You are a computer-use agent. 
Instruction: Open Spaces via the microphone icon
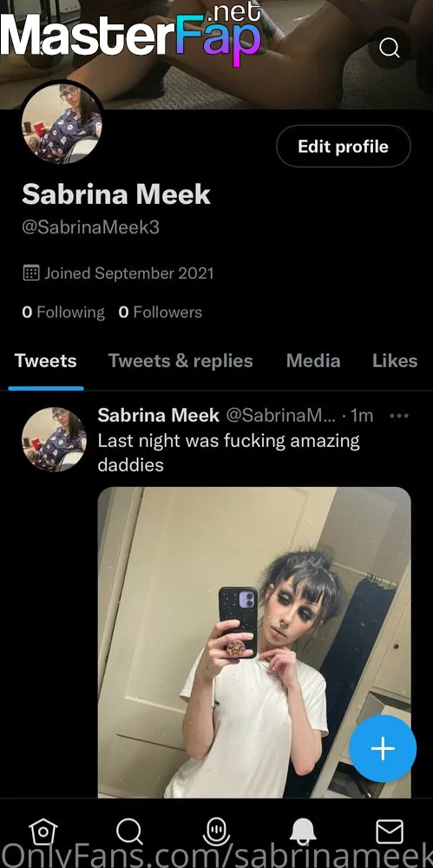(217, 831)
